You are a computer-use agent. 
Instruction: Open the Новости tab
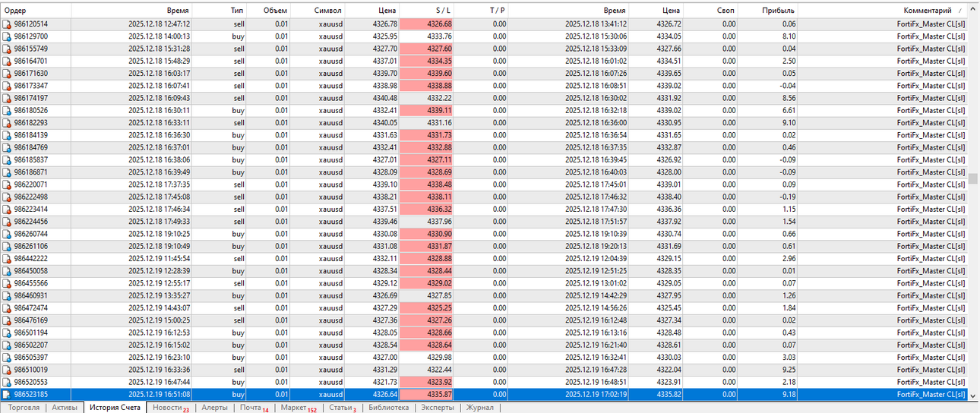tap(170, 408)
